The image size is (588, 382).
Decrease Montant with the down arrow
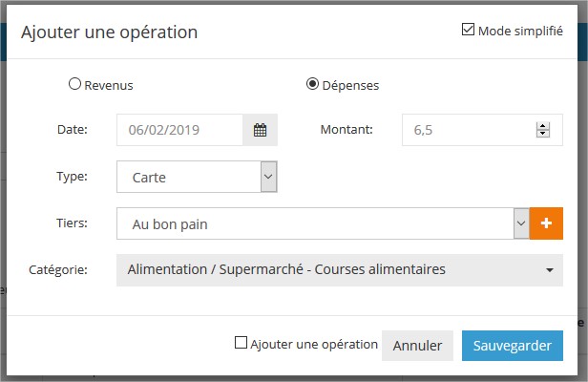pyautogui.click(x=542, y=135)
